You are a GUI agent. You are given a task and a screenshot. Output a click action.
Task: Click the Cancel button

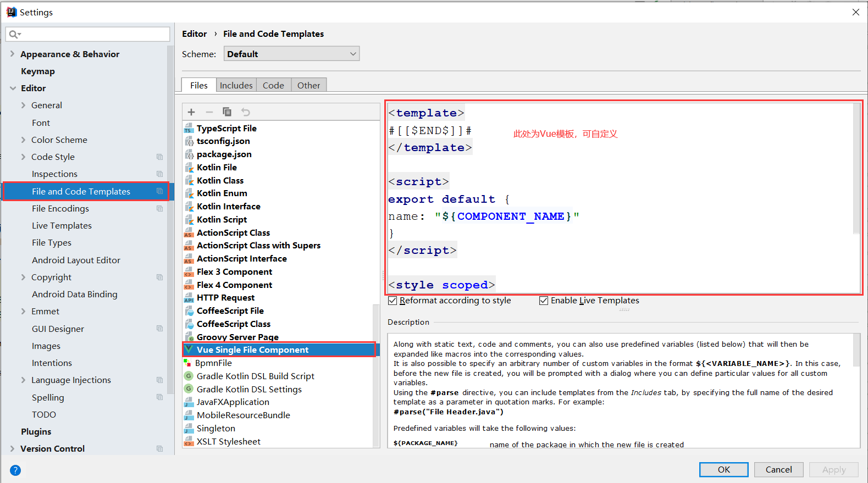tap(779, 470)
